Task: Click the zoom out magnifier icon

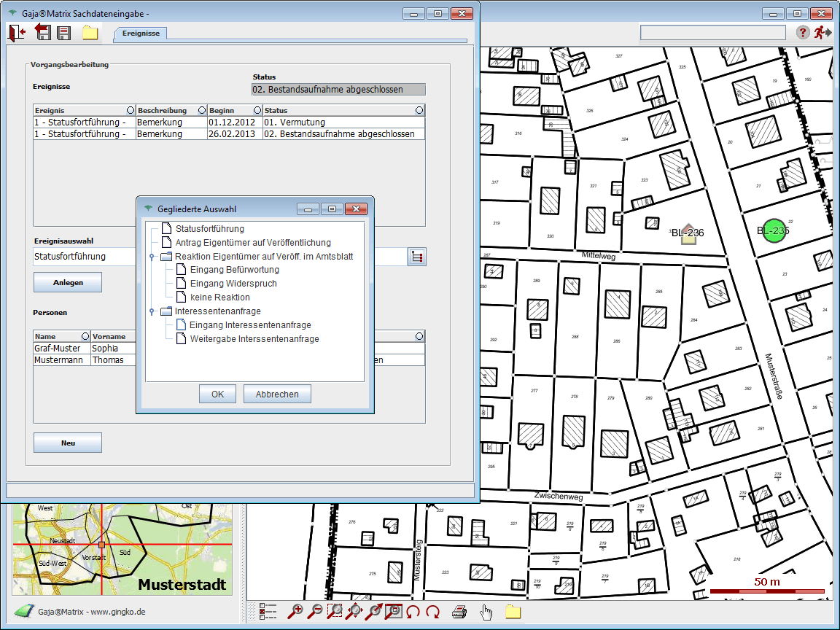Action: tap(316, 612)
